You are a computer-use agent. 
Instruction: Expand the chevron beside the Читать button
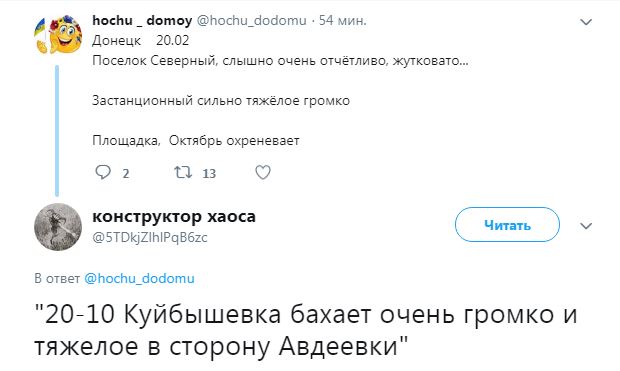coord(586,226)
